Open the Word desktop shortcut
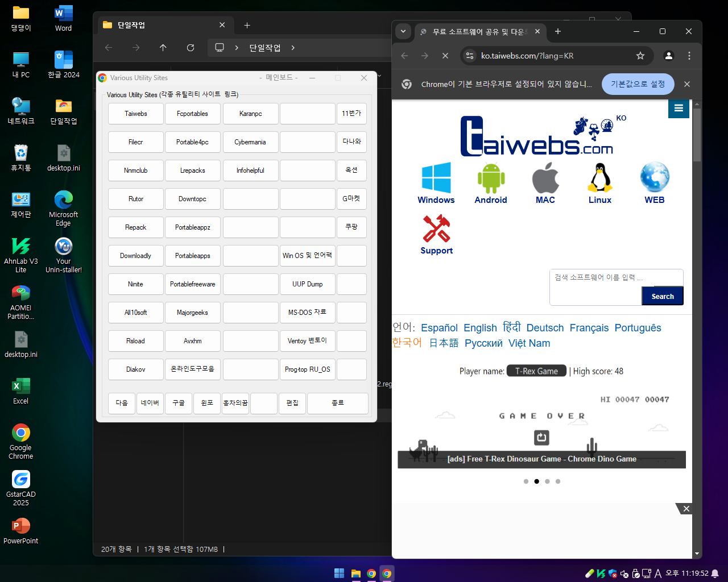 (63, 18)
